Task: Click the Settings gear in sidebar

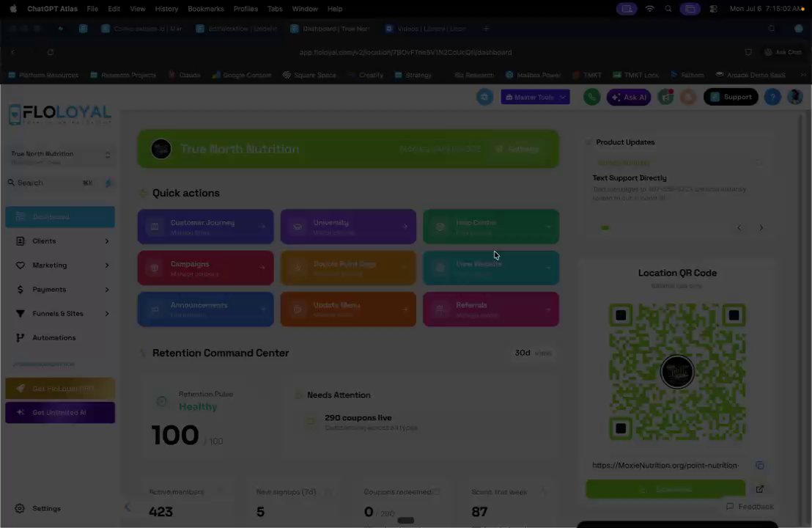Action: coord(20,508)
